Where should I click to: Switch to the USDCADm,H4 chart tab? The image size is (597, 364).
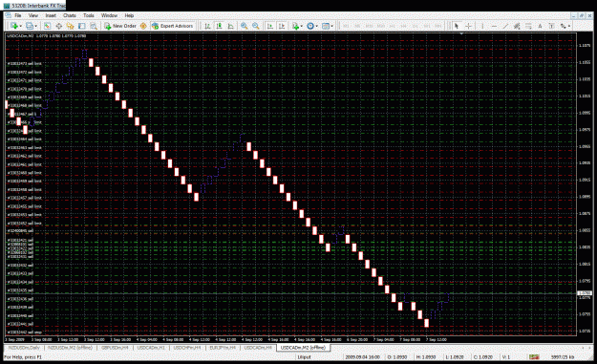pos(258,348)
